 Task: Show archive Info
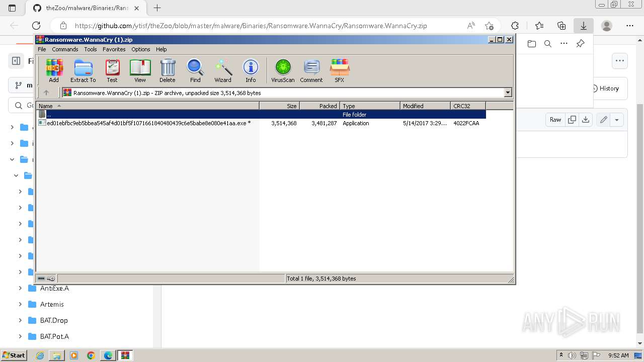[x=251, y=70]
